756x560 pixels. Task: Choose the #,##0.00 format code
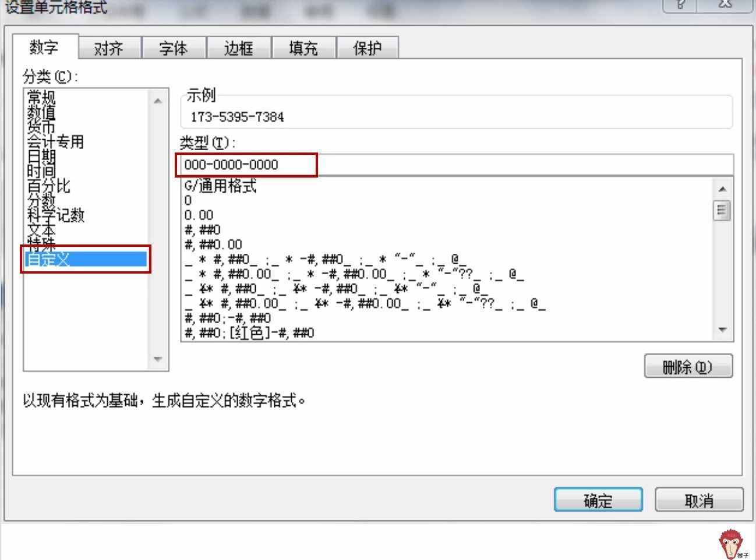click(213, 244)
